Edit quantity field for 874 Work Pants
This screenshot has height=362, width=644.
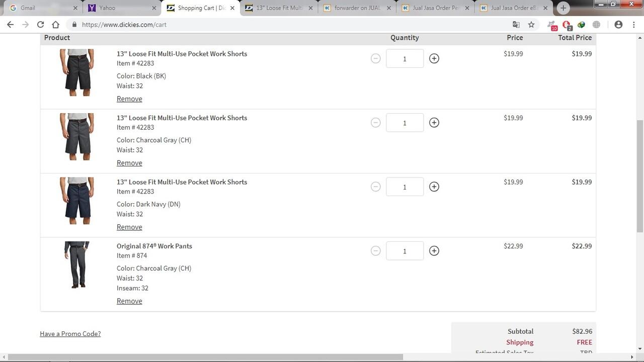tap(405, 251)
